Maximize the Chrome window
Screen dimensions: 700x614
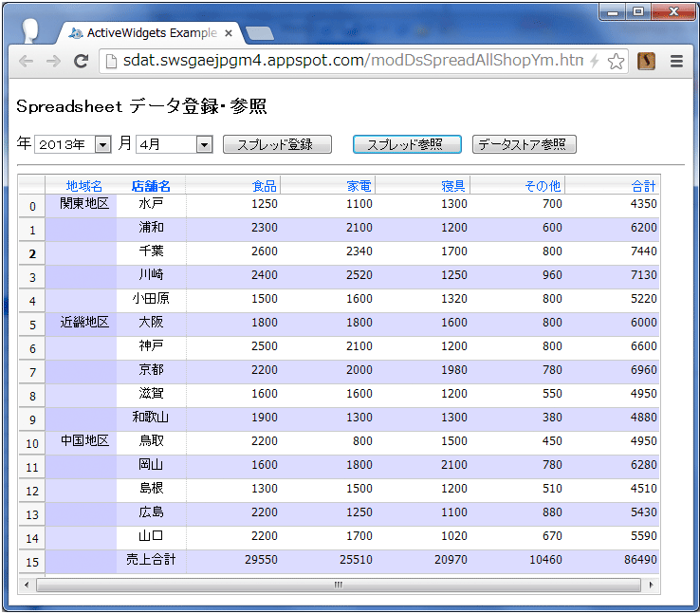638,12
